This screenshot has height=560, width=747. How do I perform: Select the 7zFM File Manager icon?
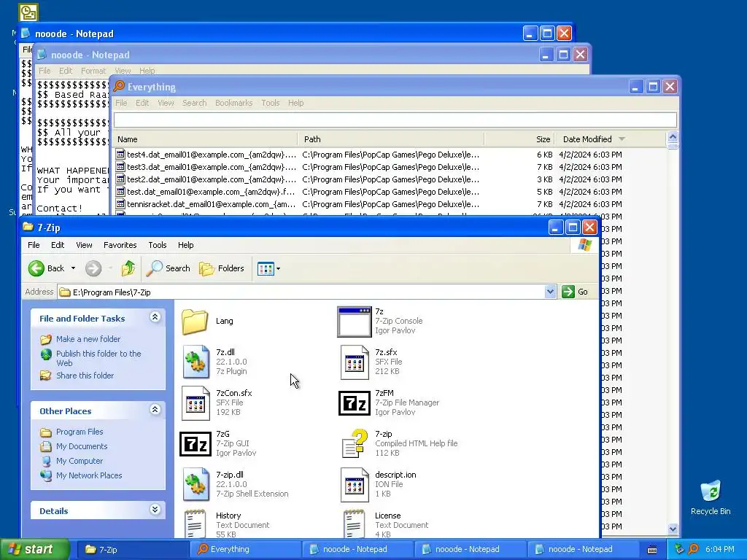point(355,402)
